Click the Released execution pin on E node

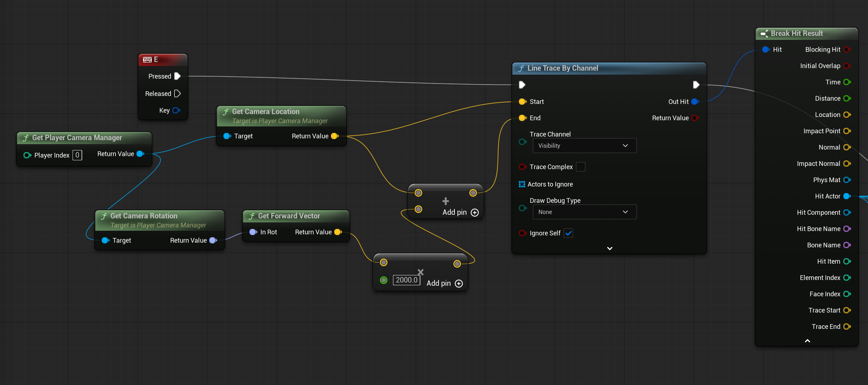(177, 93)
